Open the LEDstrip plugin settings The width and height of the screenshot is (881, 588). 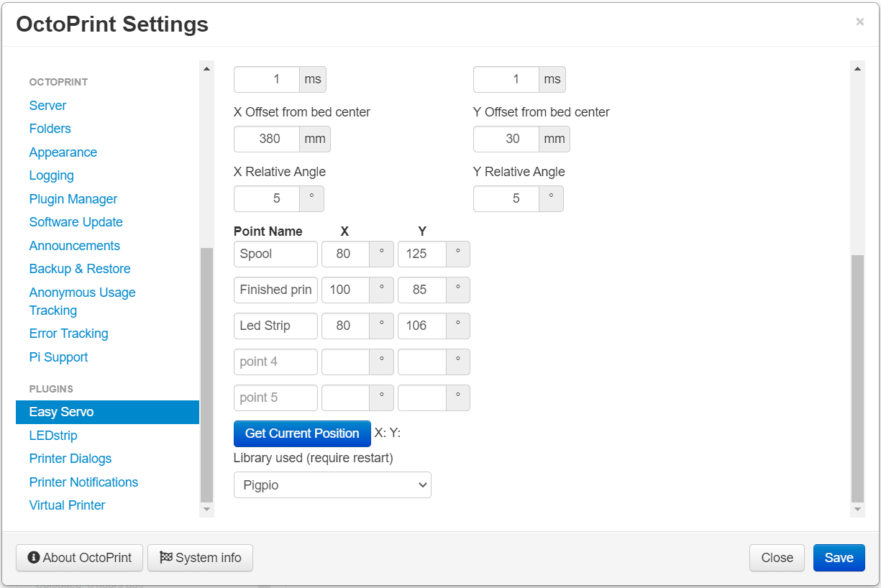53,436
